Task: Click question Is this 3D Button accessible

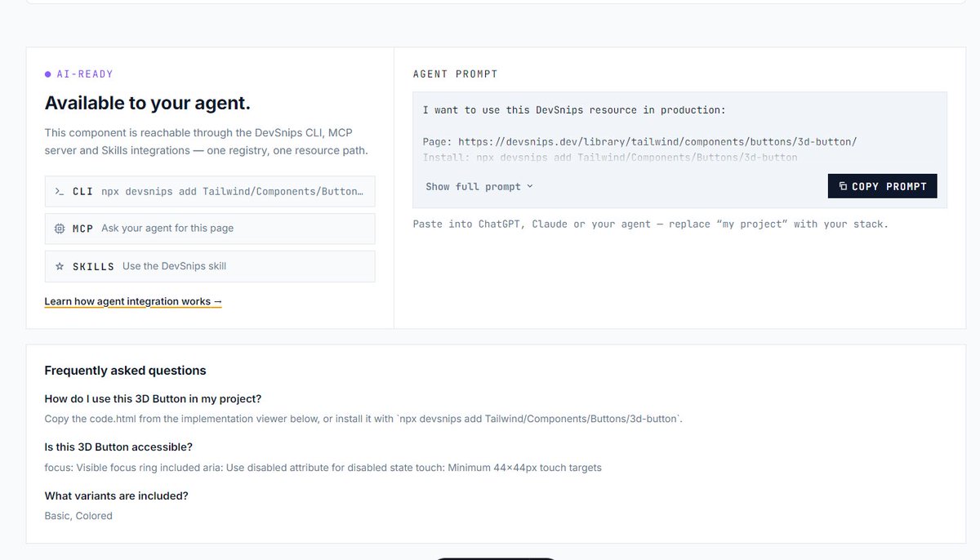Action: point(118,447)
